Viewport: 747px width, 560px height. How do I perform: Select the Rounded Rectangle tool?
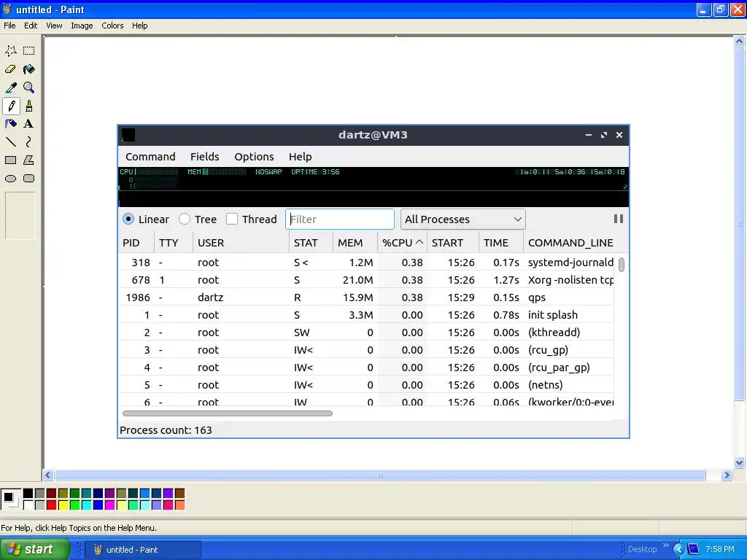pyautogui.click(x=29, y=179)
